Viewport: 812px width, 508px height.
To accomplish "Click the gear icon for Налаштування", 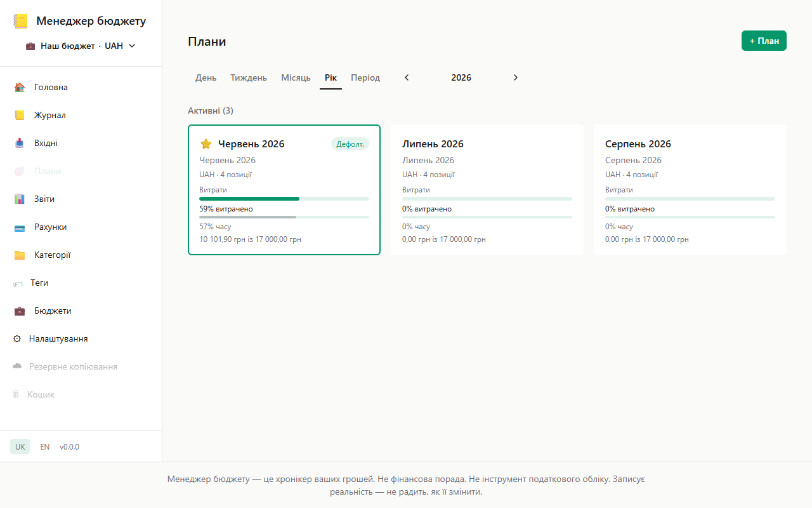I will click(x=17, y=338).
